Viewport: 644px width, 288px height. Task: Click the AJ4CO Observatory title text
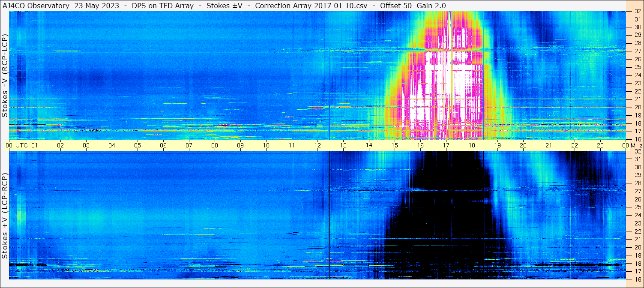(36, 5)
